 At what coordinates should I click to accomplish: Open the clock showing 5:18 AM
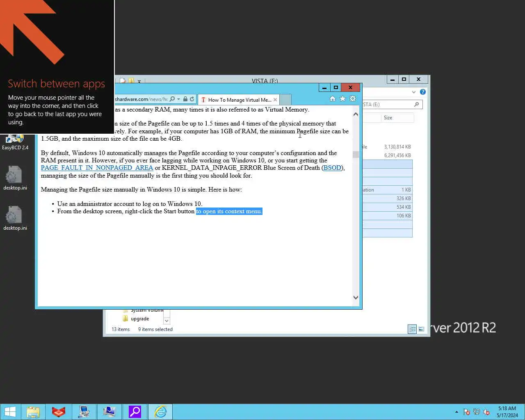(507, 412)
